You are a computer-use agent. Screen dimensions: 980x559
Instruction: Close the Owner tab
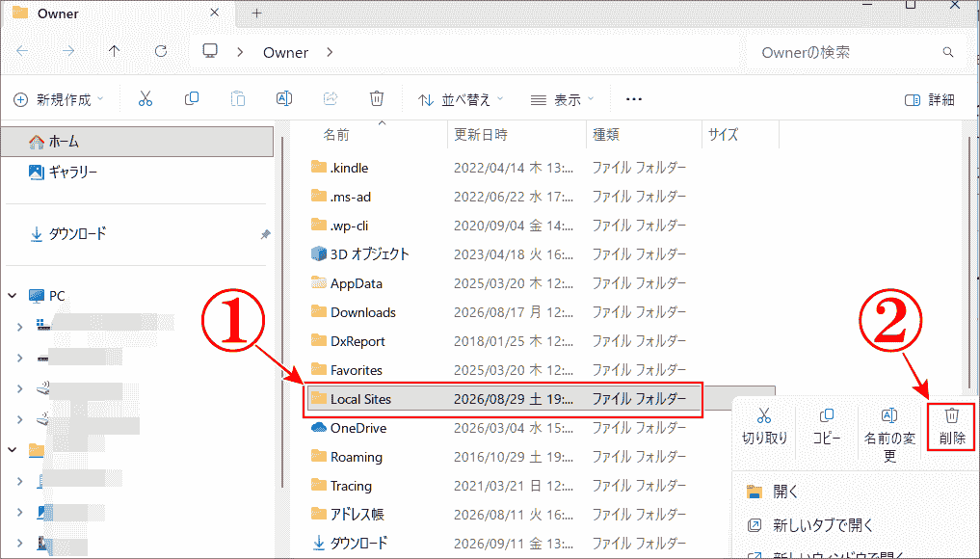click(x=214, y=13)
